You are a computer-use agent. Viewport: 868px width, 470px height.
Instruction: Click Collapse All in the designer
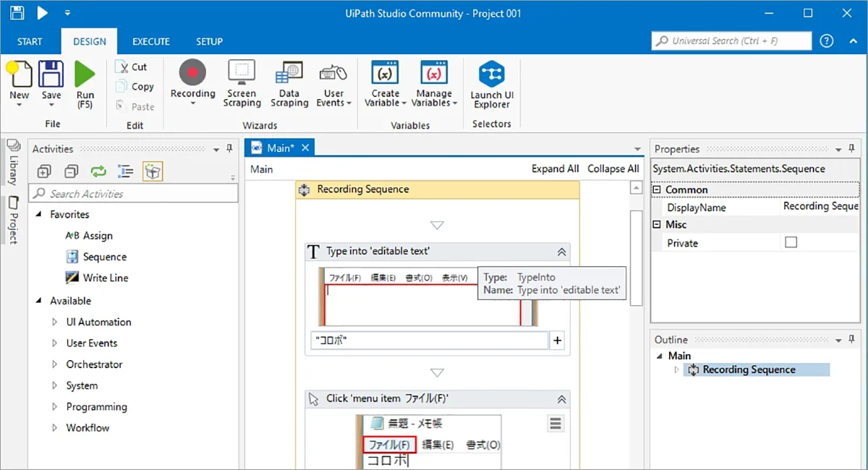613,168
